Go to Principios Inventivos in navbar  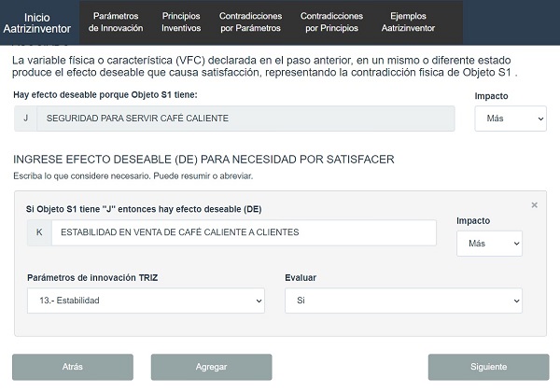(181, 22)
